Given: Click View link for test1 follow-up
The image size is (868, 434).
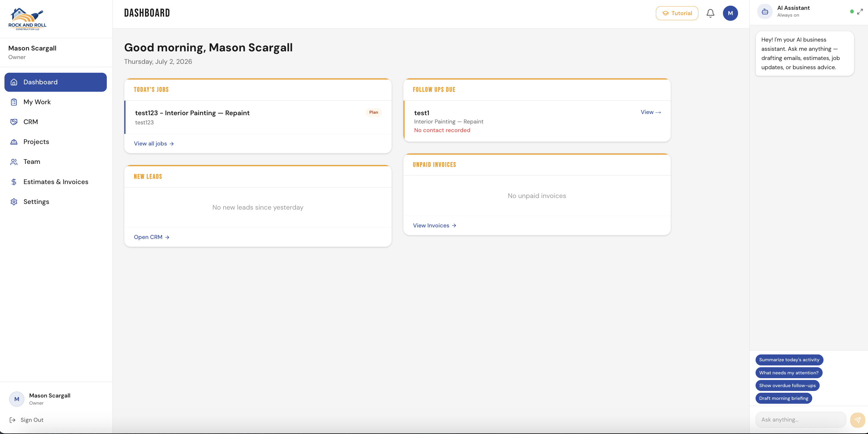Looking at the screenshot, I should [x=651, y=112].
